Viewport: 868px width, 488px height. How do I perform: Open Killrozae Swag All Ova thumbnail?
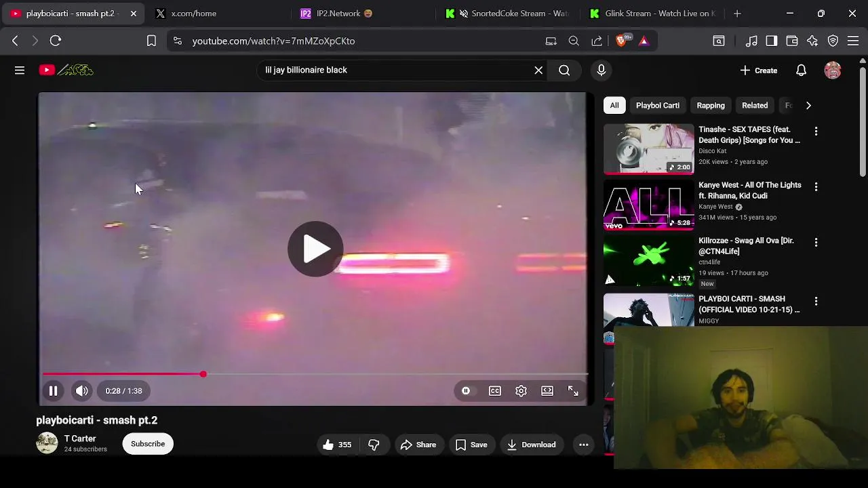(649, 260)
